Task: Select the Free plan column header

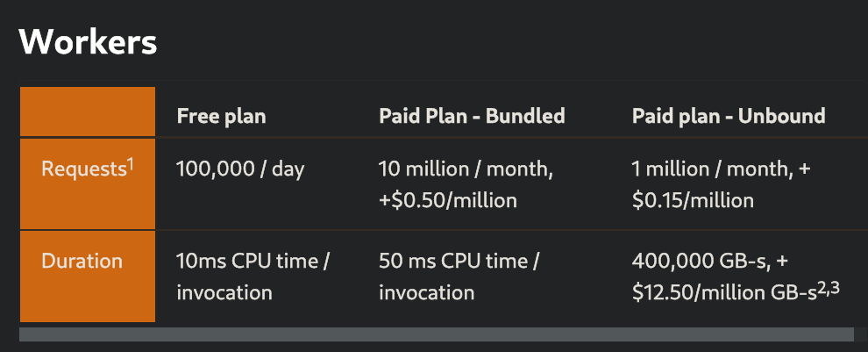Action: pyautogui.click(x=221, y=116)
